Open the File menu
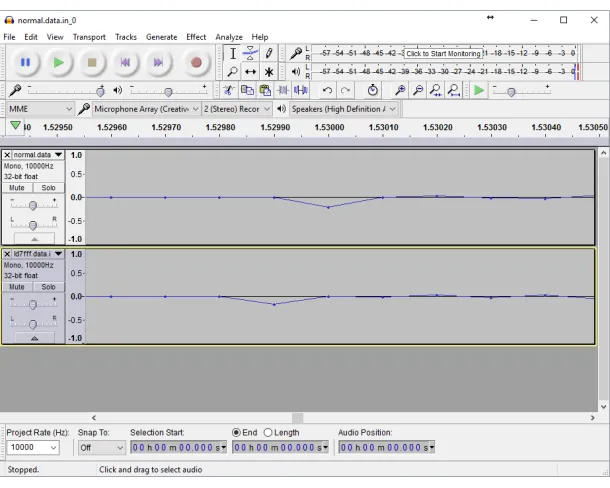Screen dimensions: 610x488 coord(9,37)
